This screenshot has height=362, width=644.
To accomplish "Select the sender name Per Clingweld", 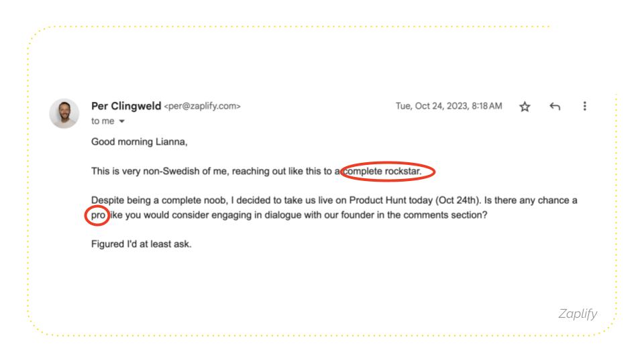I will pos(126,106).
